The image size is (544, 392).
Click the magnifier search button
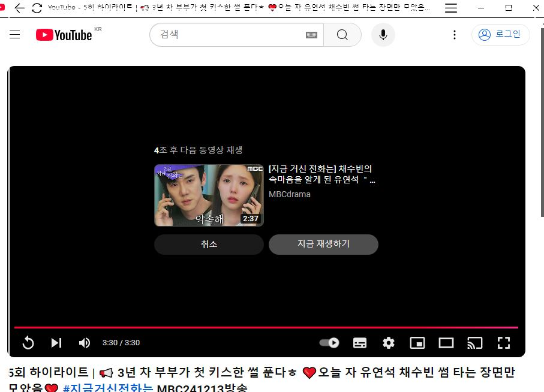click(342, 35)
